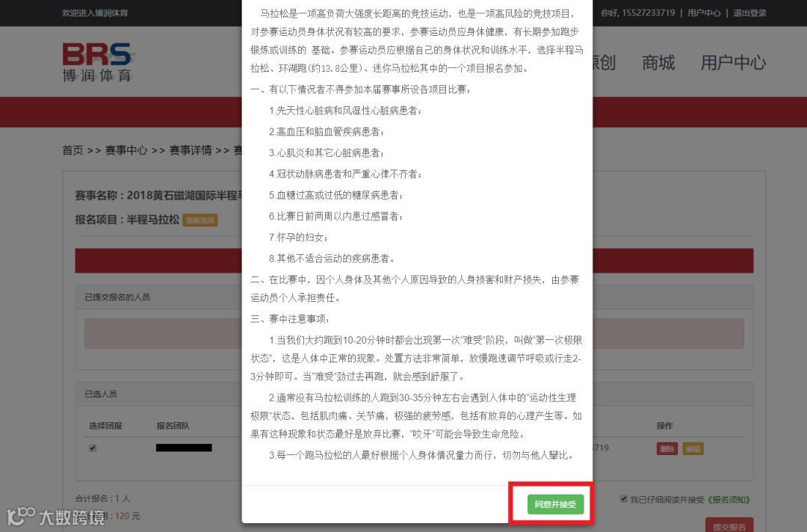
Task: Click 退出登录 to log out
Action: coord(749,13)
